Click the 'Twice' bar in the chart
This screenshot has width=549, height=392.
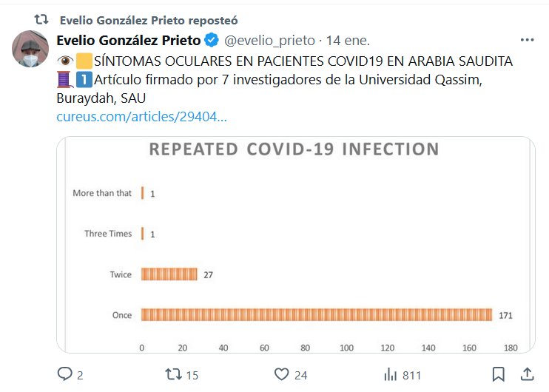169,274
